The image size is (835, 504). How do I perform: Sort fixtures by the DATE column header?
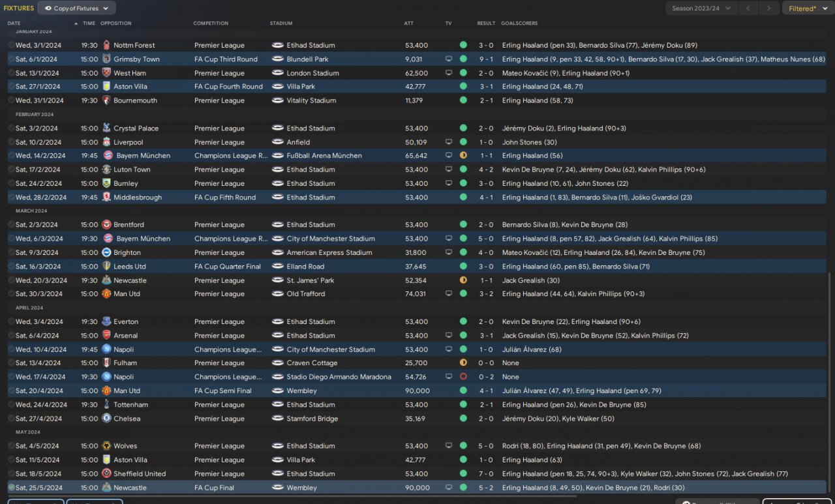click(x=14, y=23)
